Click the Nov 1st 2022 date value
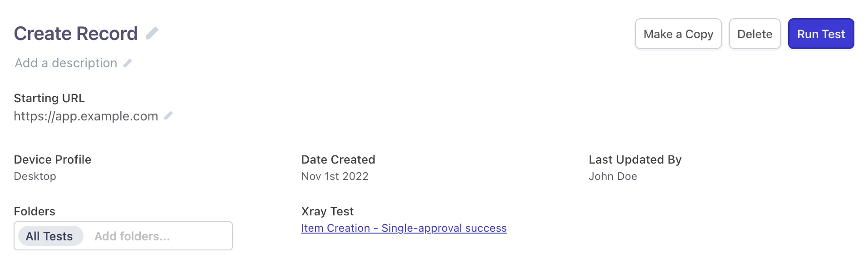Viewport: 868px width, 269px height. pyautogui.click(x=335, y=176)
